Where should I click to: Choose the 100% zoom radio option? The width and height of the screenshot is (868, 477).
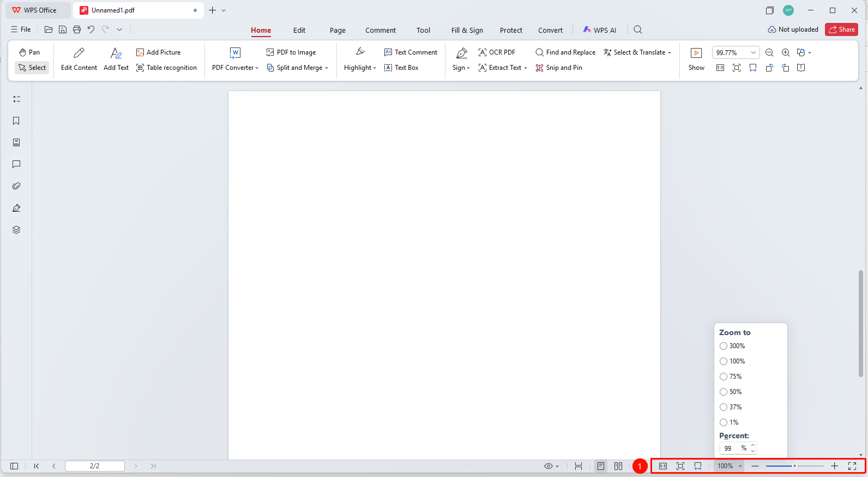(x=732, y=361)
